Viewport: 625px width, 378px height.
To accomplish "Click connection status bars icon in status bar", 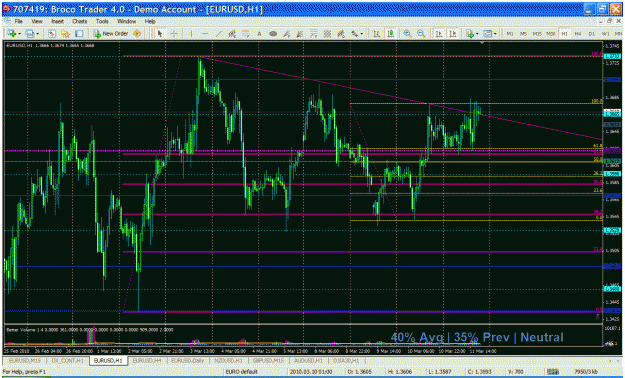I will tap(552, 372).
